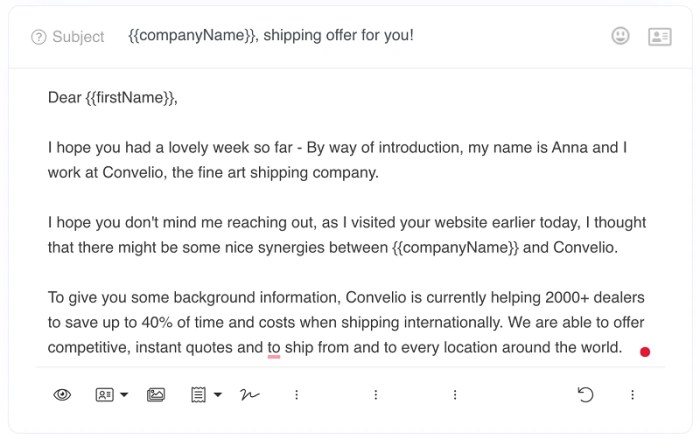Click the signature scribble icon

[249, 394]
